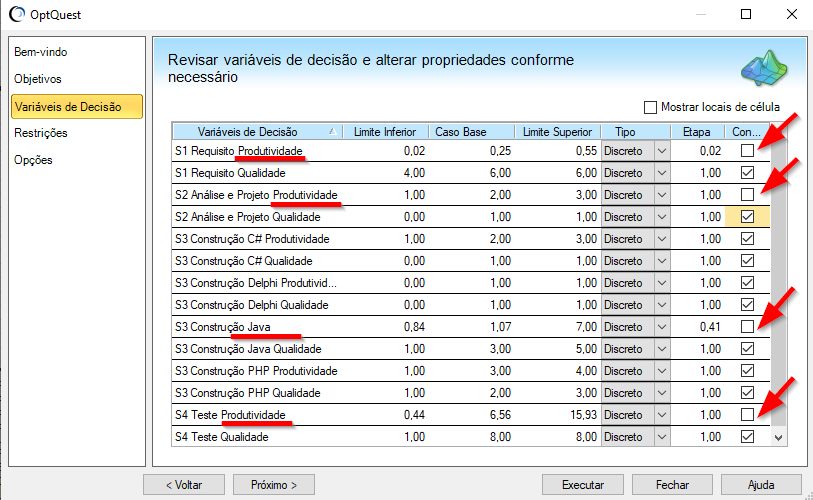813x500 pixels.
Task: Check the S1 Requisito Produtividade checkbox
Action: [x=747, y=151]
